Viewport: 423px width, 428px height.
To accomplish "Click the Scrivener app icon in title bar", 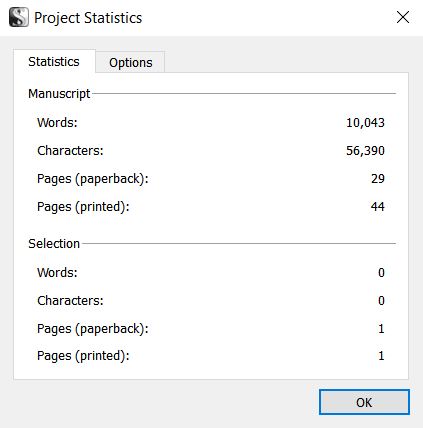I will pyautogui.click(x=19, y=17).
